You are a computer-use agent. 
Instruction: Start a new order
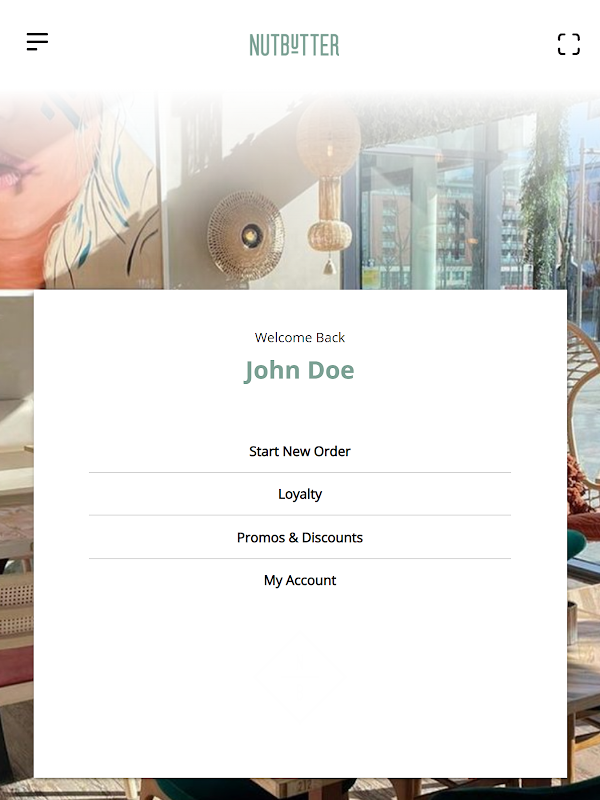(300, 451)
